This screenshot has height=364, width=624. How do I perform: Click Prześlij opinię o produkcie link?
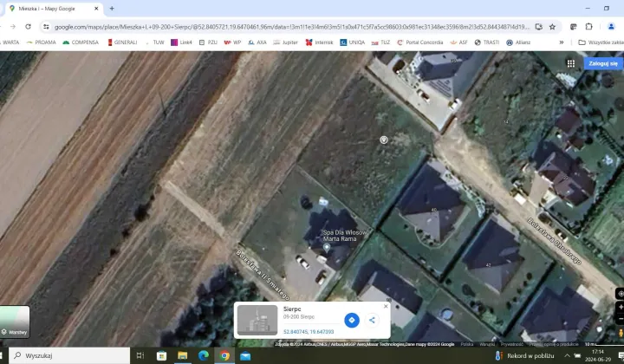click(553, 345)
